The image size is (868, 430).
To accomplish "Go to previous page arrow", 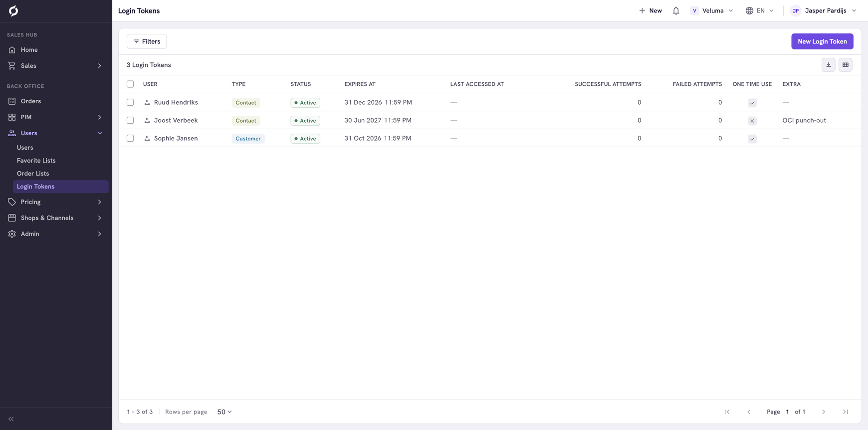I will tap(749, 412).
